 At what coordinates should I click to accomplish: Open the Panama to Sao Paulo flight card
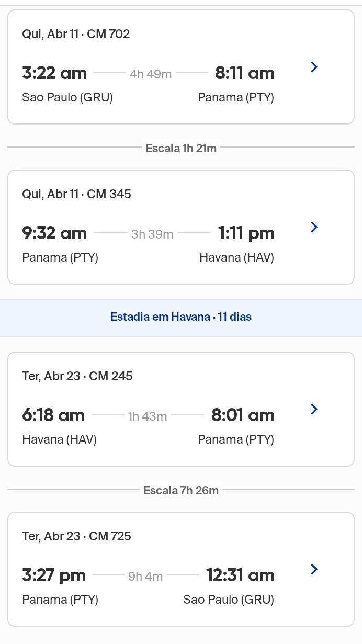[157, 568]
